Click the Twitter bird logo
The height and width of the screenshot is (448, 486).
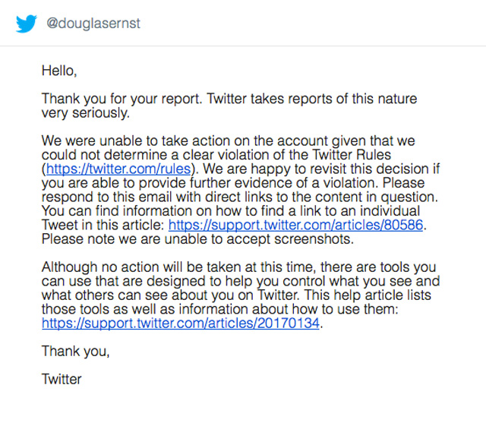pyautogui.click(x=26, y=24)
